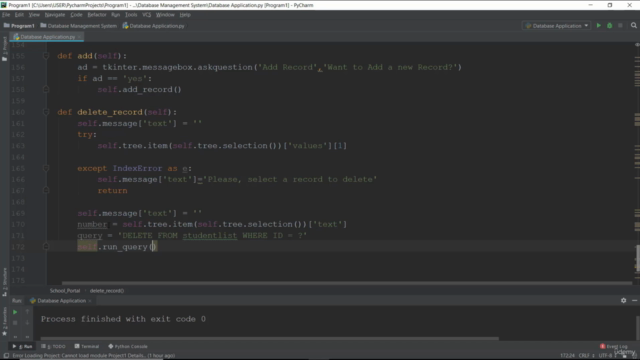Click the stop button in main toolbar
640x360 pixels.
[620, 26]
